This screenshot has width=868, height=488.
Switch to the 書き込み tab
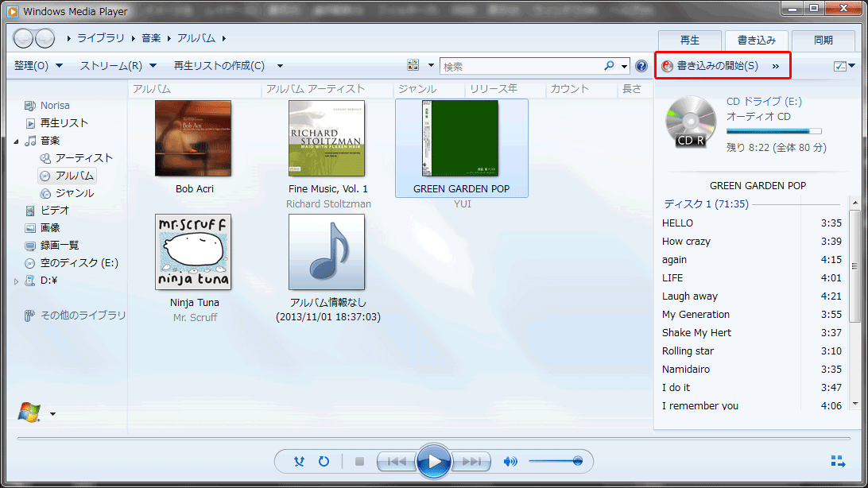pyautogui.click(x=757, y=41)
